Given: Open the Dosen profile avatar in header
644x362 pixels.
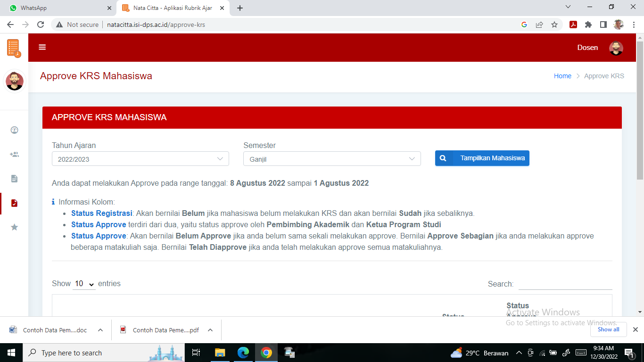Looking at the screenshot, I should pyautogui.click(x=616, y=48).
